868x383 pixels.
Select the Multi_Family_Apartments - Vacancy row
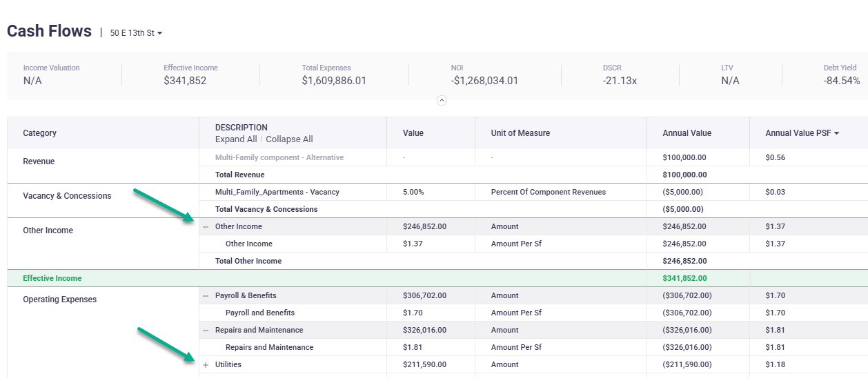click(x=277, y=193)
